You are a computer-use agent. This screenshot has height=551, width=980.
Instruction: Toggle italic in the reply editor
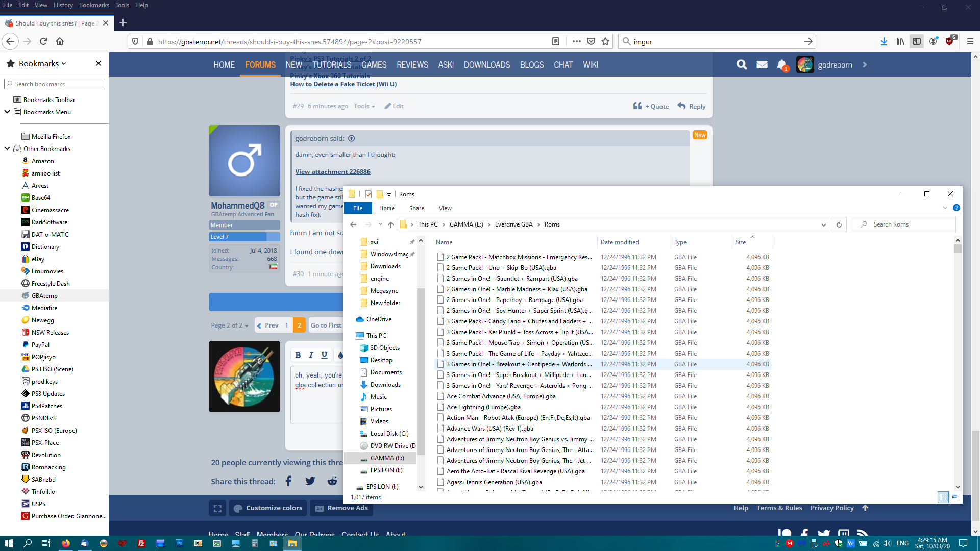tap(311, 355)
